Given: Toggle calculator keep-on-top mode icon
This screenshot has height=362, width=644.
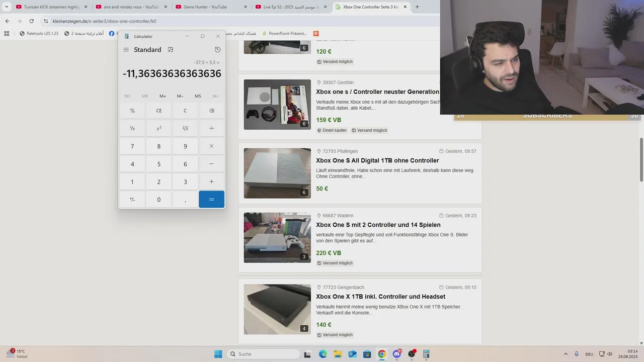Looking at the screenshot, I should click(171, 50).
